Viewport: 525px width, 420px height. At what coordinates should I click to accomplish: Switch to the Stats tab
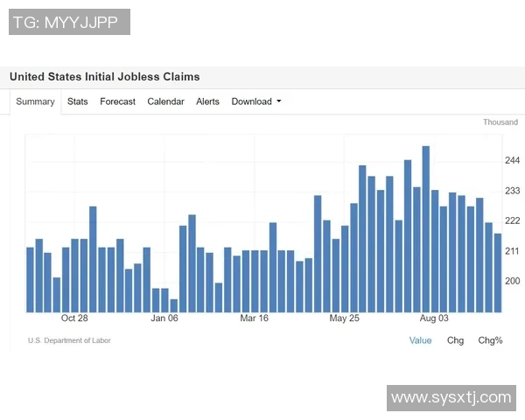(x=78, y=101)
